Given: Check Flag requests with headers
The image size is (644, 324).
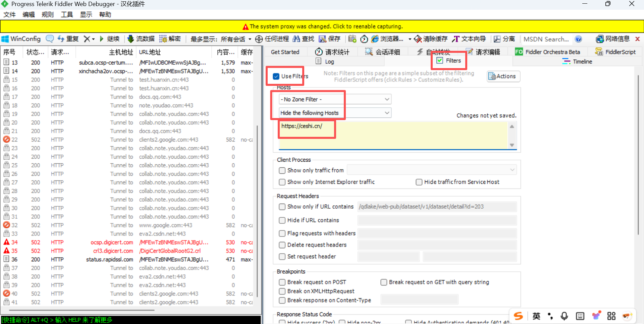Looking at the screenshot, I should click(x=282, y=233).
